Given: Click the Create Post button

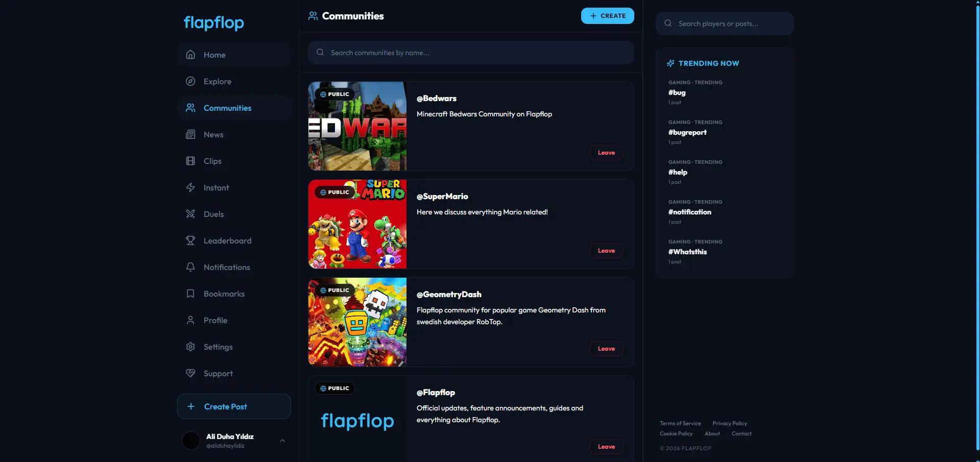Looking at the screenshot, I should (234, 406).
